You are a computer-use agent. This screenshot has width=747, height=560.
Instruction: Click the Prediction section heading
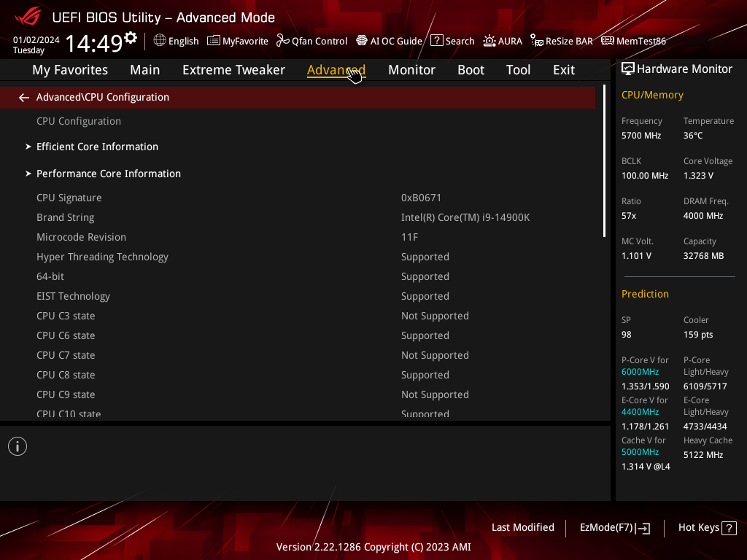[x=645, y=294]
